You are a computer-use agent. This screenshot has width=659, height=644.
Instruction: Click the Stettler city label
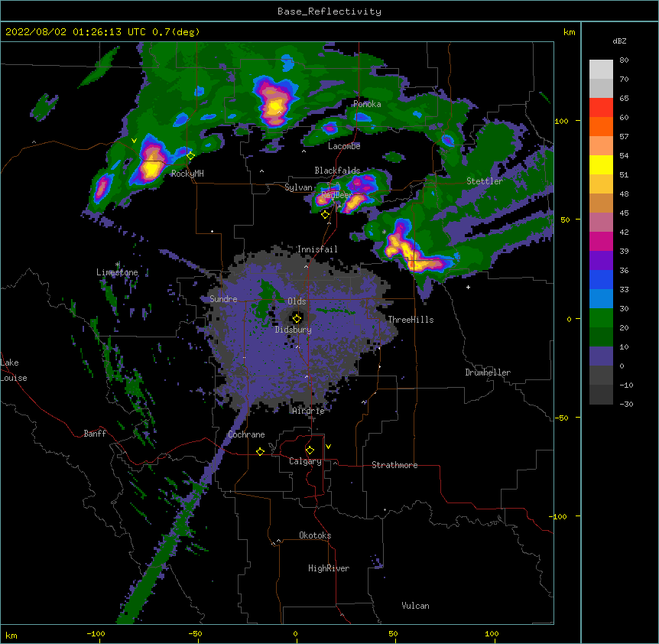(x=485, y=181)
